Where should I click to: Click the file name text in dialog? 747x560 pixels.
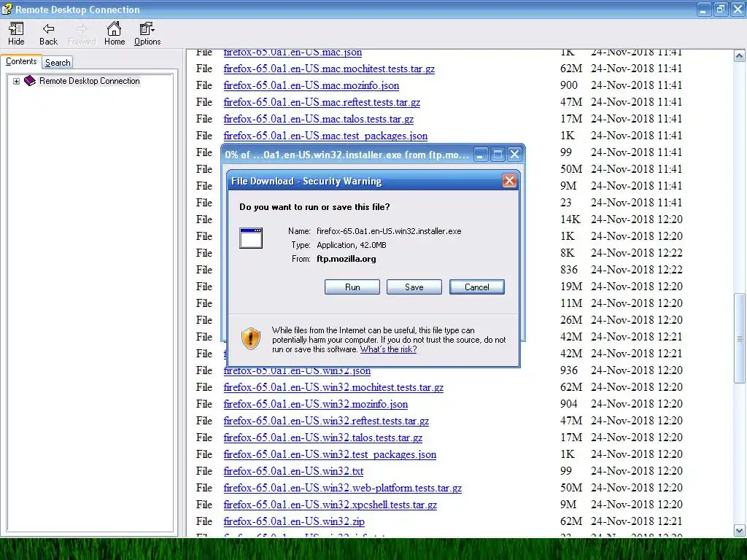pyautogui.click(x=389, y=231)
